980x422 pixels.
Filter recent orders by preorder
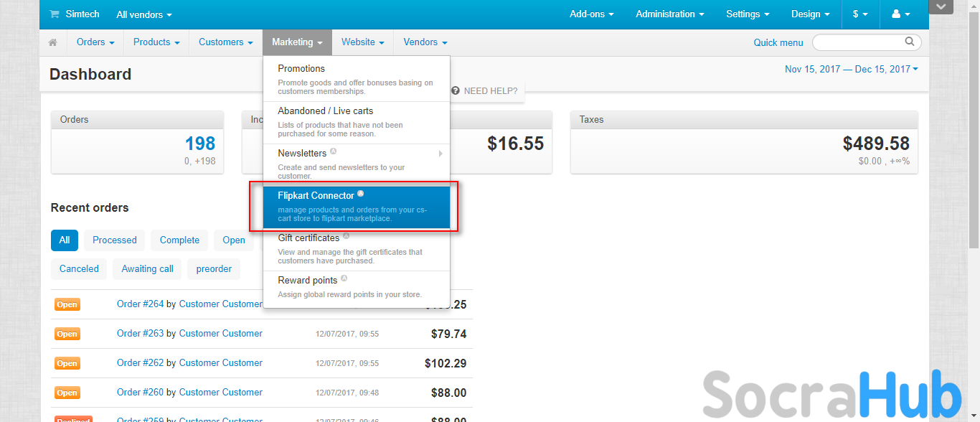[x=214, y=268]
